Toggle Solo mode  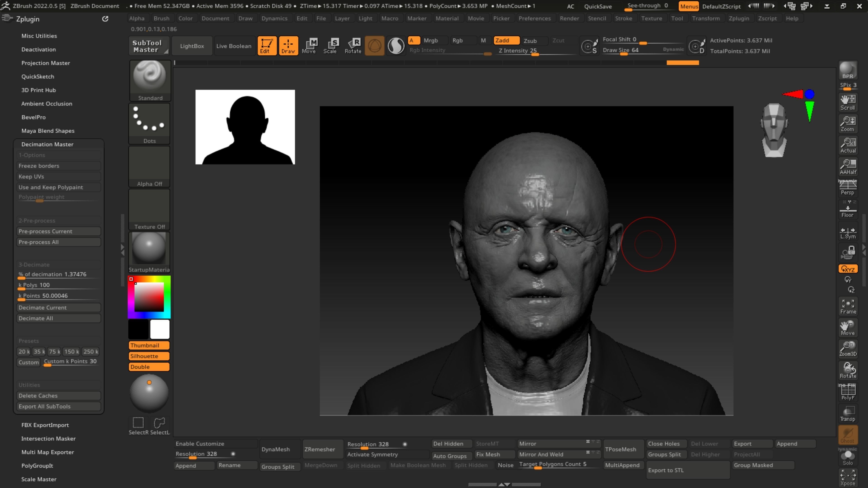(x=848, y=457)
